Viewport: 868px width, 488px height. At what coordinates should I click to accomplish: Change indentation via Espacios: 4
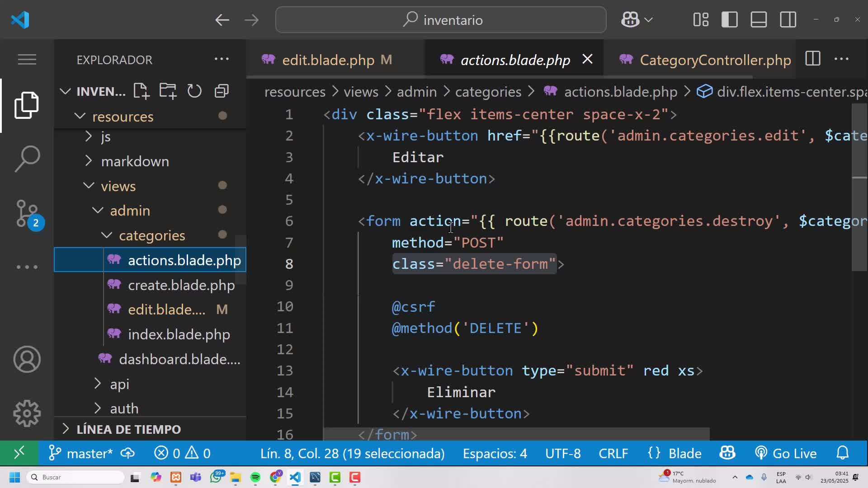tap(495, 453)
